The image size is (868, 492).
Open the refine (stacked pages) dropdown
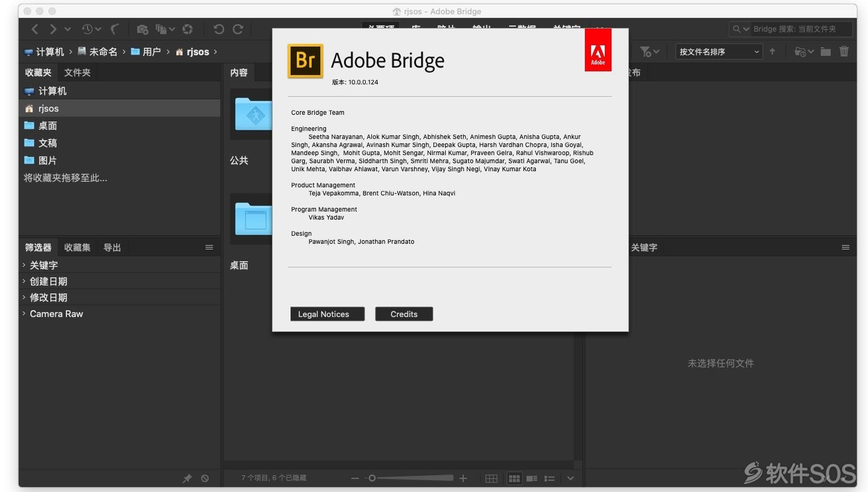pos(165,29)
